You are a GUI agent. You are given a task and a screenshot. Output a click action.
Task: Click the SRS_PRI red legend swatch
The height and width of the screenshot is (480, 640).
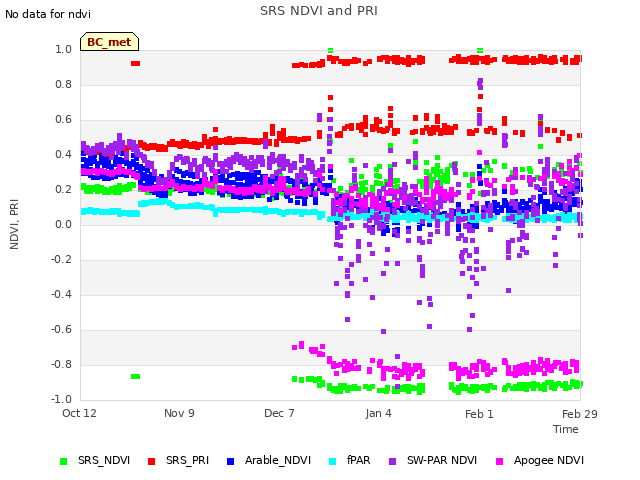coord(151,461)
